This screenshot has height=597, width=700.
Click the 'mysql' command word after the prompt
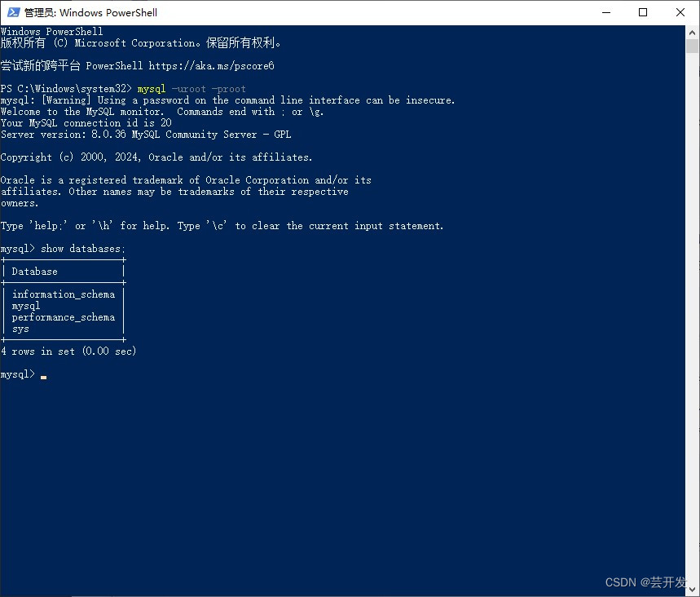point(152,88)
